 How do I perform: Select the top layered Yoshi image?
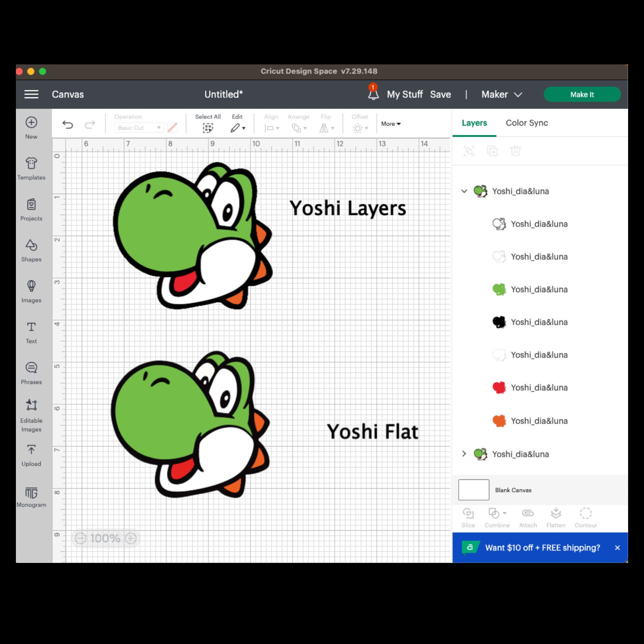click(193, 236)
